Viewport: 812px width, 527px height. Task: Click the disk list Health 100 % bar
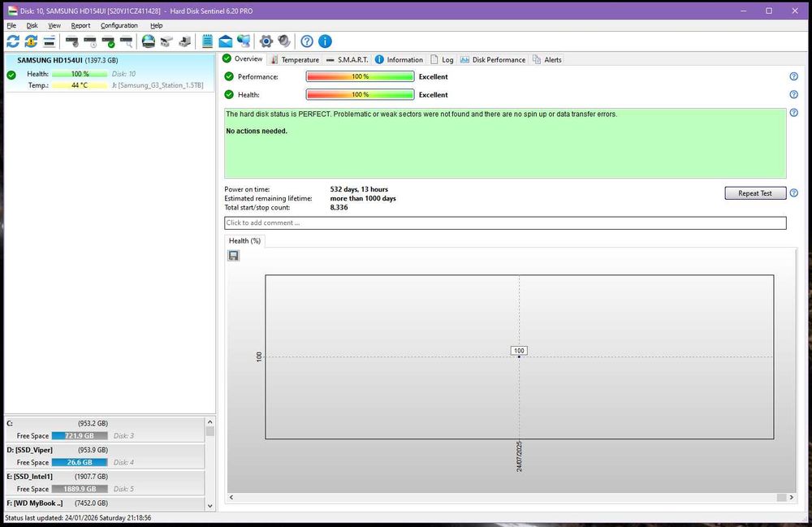(80, 74)
